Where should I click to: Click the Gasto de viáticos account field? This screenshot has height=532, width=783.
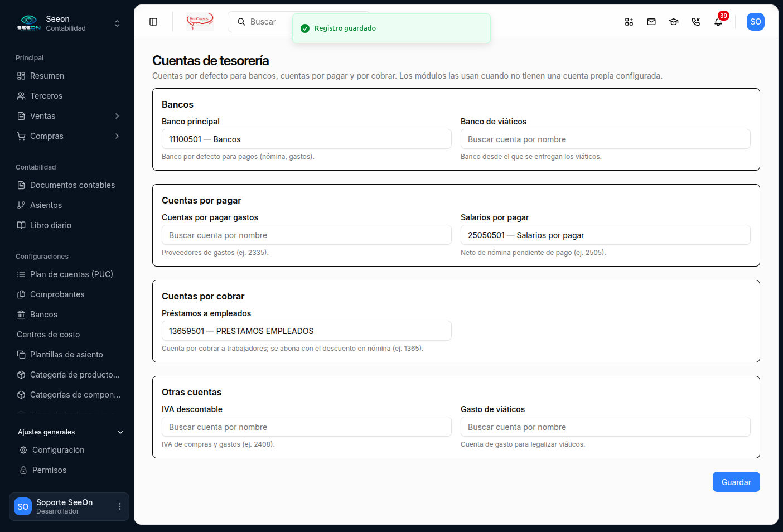point(606,427)
